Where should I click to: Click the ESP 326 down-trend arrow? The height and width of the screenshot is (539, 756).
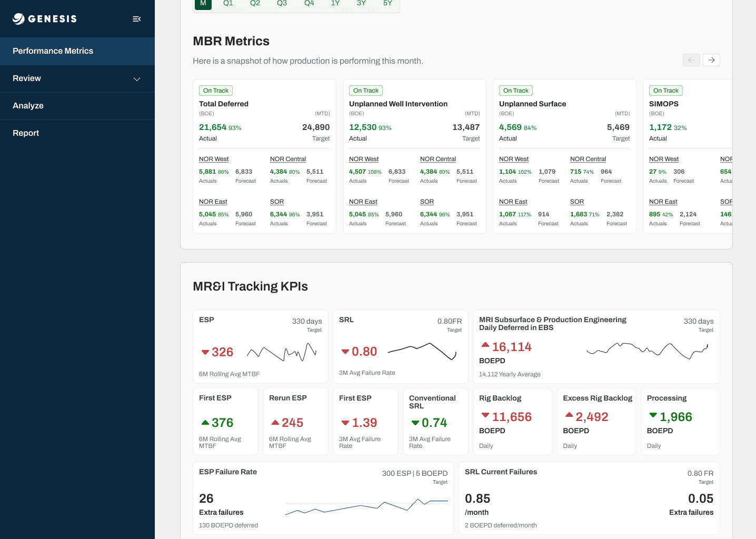pyautogui.click(x=205, y=352)
